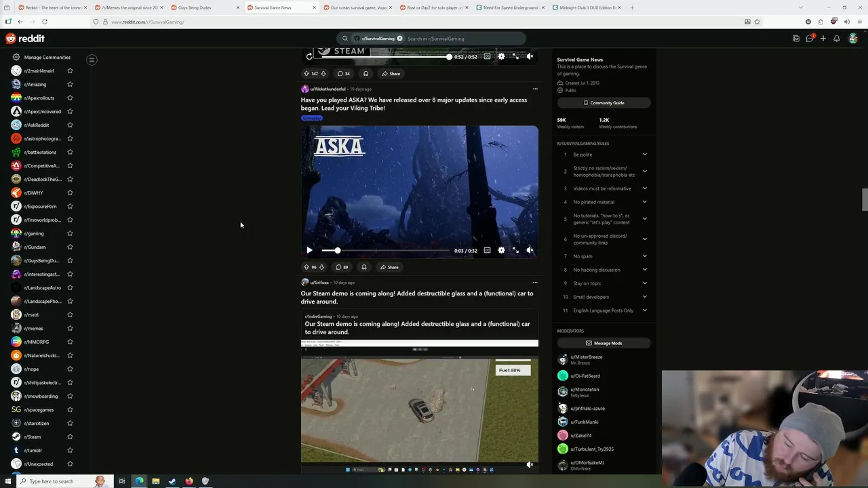The height and width of the screenshot is (488, 868).
Task: Open moderator u/MisterBreeze profile
Action: coord(587,357)
